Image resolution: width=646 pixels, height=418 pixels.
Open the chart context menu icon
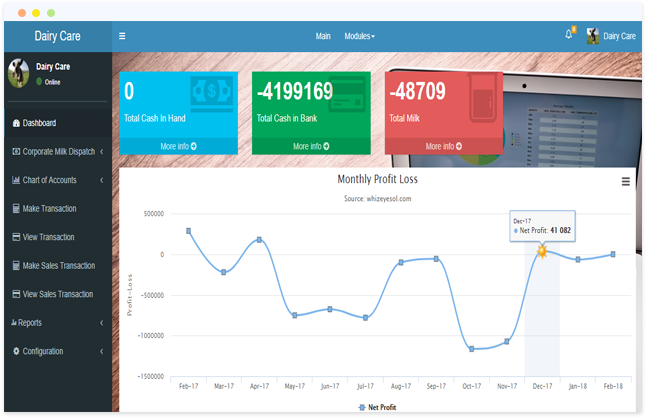click(625, 182)
